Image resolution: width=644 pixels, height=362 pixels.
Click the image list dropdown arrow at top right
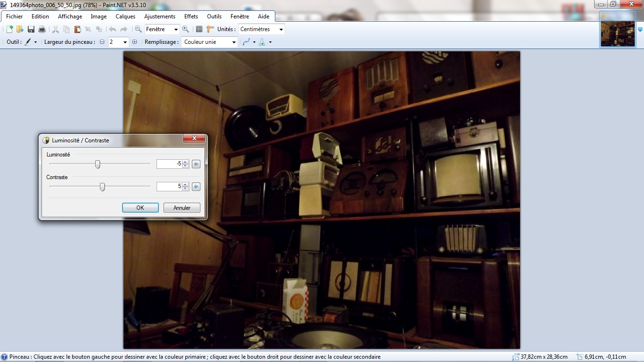coord(640,30)
